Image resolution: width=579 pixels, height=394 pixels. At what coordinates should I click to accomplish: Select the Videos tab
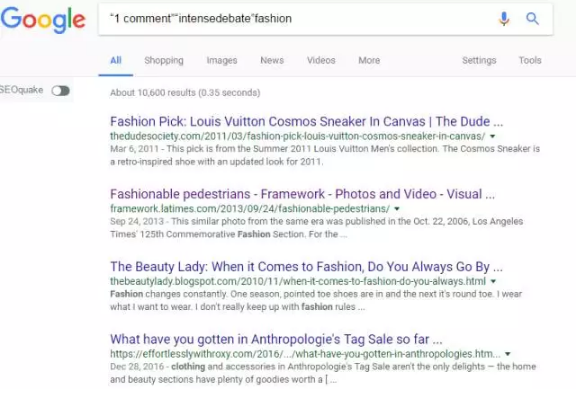coord(321,60)
